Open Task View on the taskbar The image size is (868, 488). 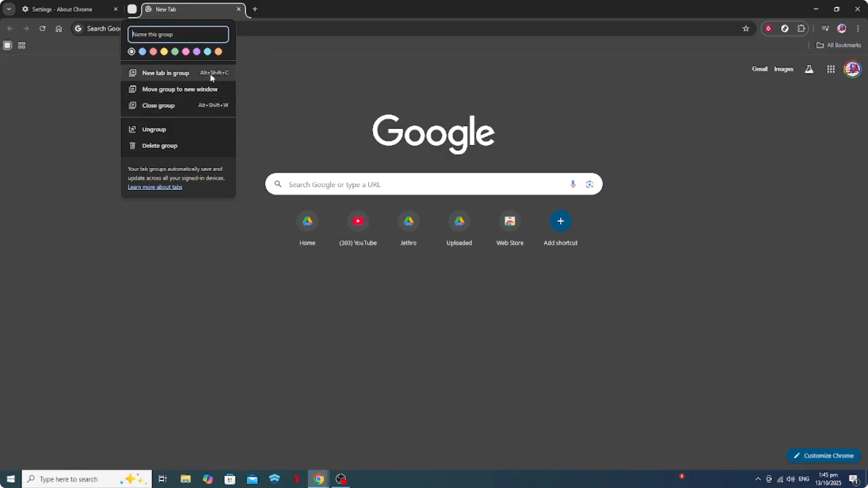163,479
